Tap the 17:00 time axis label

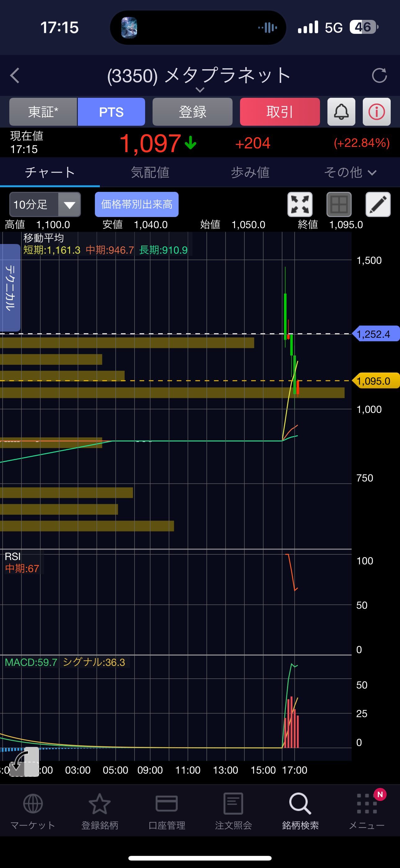pos(295,770)
